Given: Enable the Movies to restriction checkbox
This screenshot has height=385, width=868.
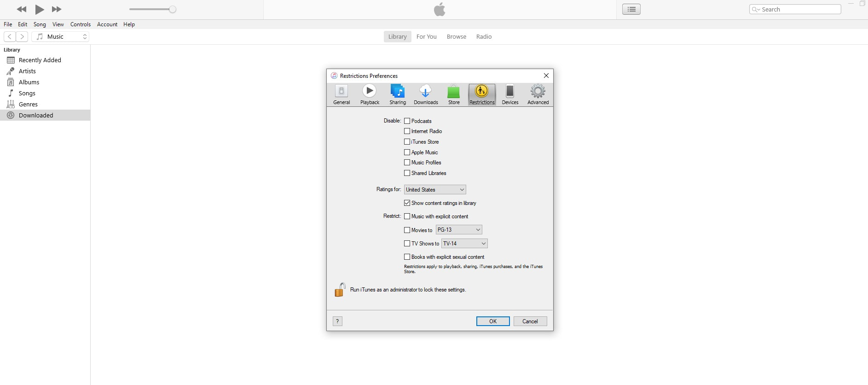Looking at the screenshot, I should 407,230.
